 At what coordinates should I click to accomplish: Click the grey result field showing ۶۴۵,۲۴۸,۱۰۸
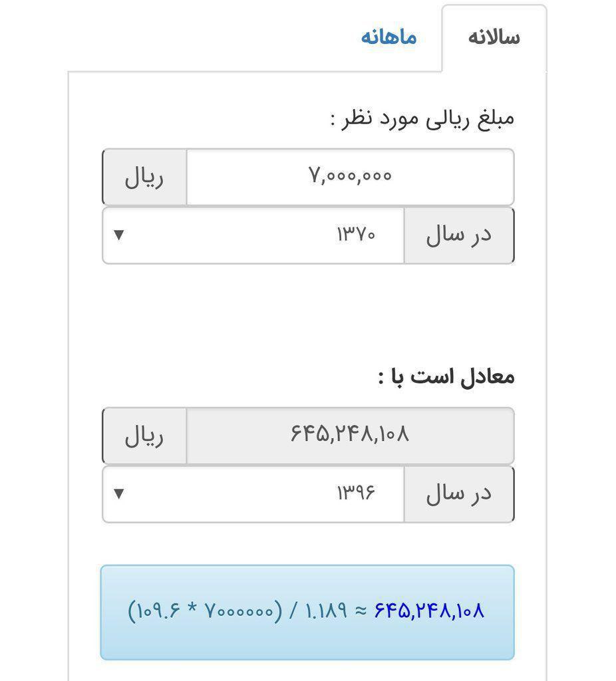click(350, 435)
